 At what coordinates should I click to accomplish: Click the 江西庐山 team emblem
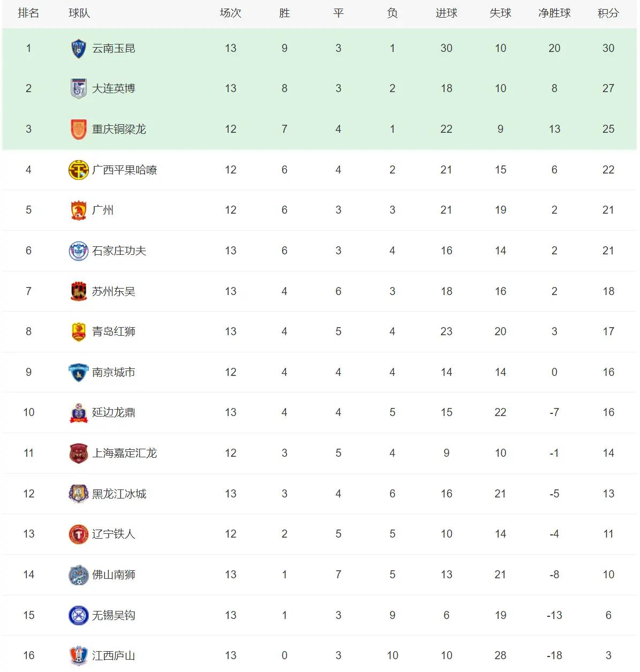79,656
